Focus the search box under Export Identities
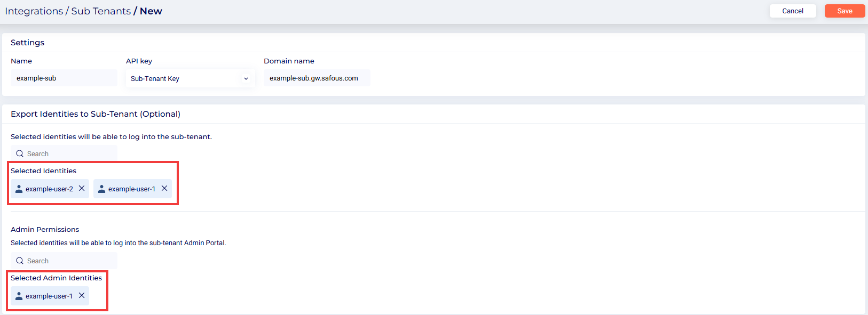This screenshot has height=315, width=868. [69, 154]
